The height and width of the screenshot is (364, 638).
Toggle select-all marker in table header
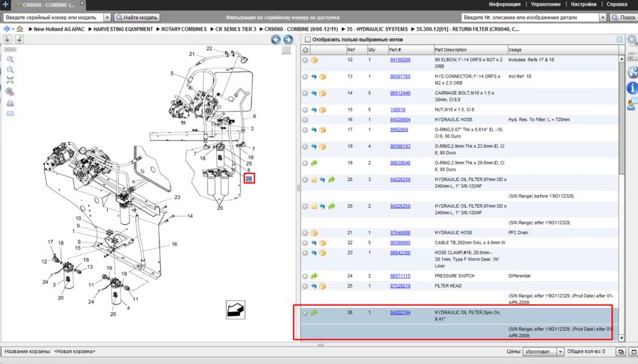pyautogui.click(x=305, y=50)
